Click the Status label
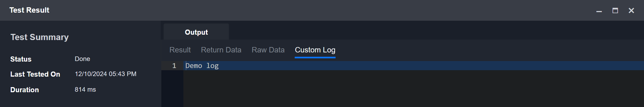 tap(21, 59)
